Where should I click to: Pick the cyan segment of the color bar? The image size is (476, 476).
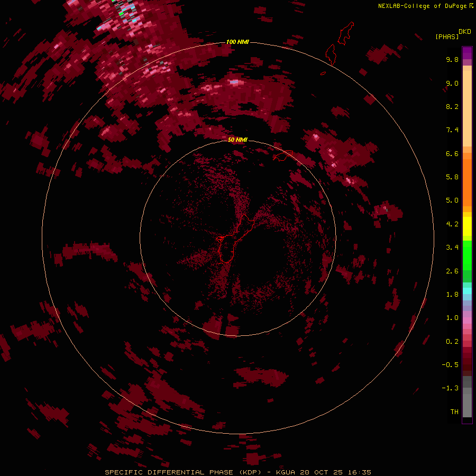pos(467,291)
